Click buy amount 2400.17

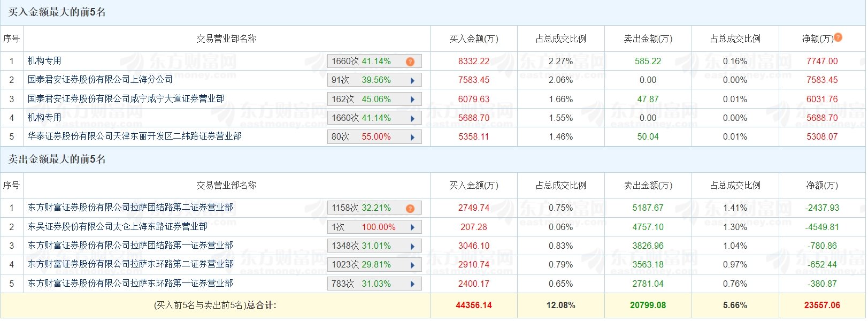click(474, 284)
